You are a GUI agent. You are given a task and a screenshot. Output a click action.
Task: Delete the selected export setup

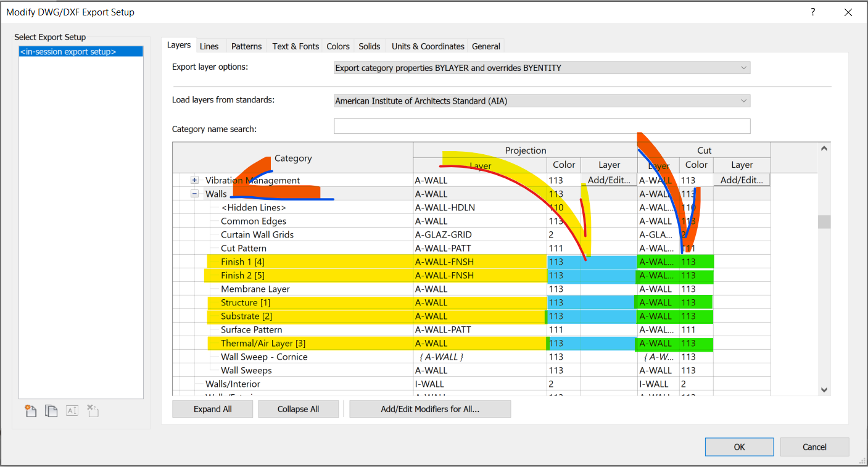(93, 410)
